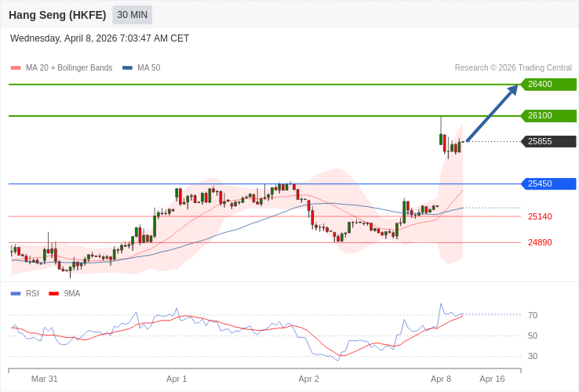Click the blue 25450 pivot label
This screenshot has height=392, width=579.
click(548, 184)
